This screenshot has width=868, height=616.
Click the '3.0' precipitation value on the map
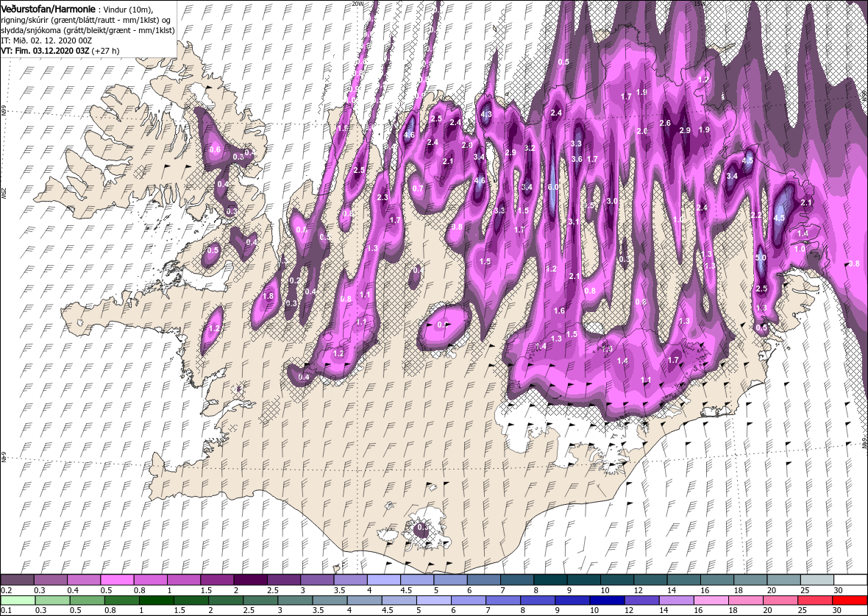612,201
